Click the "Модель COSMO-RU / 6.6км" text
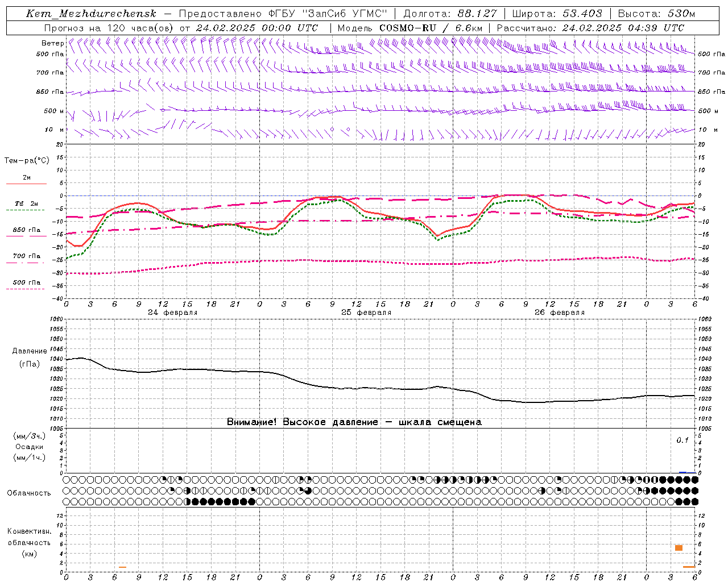The height and width of the screenshot is (582, 728). click(410, 28)
